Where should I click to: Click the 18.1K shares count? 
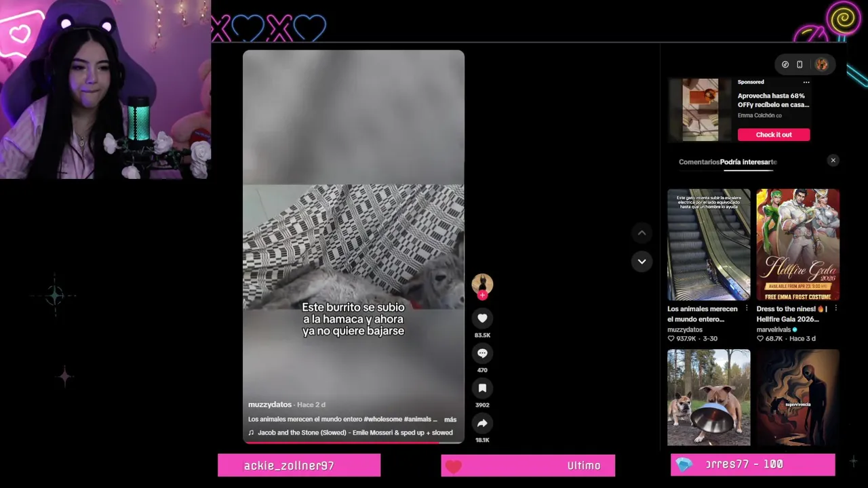(482, 440)
